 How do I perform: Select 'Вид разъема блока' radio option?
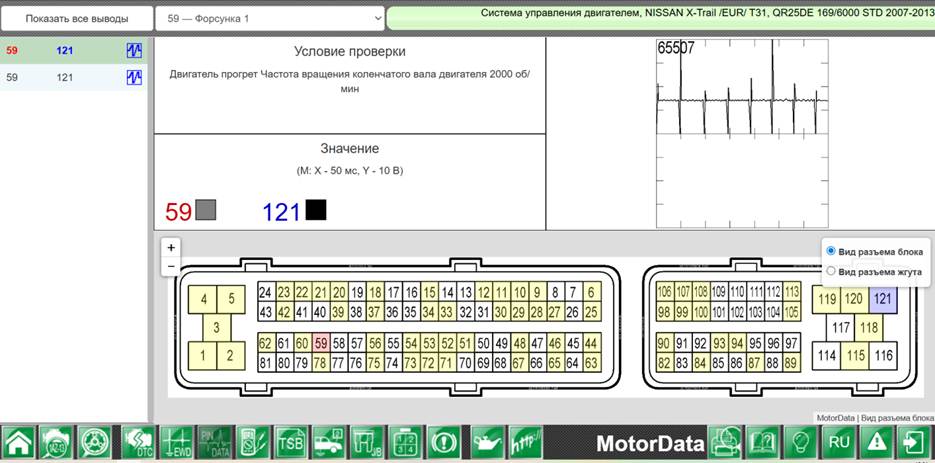(x=831, y=251)
